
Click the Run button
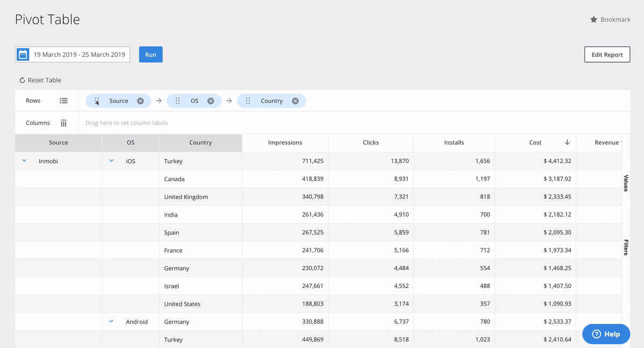151,55
